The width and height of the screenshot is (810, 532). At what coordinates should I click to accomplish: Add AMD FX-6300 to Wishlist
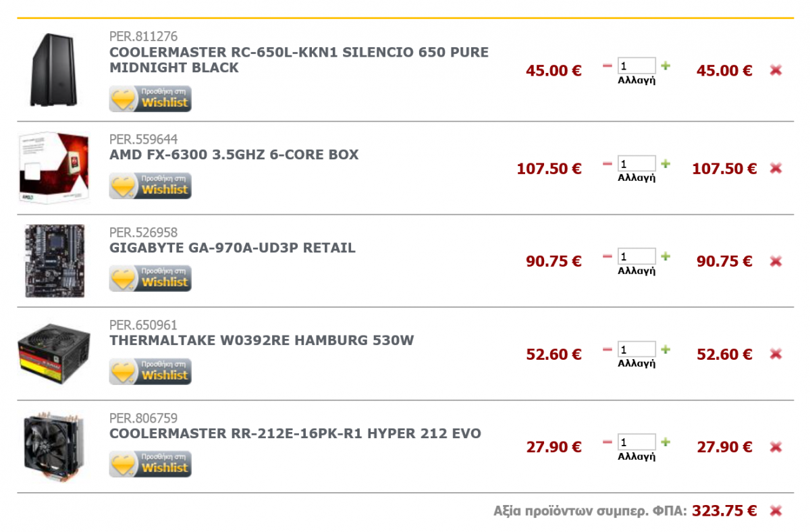(151, 186)
